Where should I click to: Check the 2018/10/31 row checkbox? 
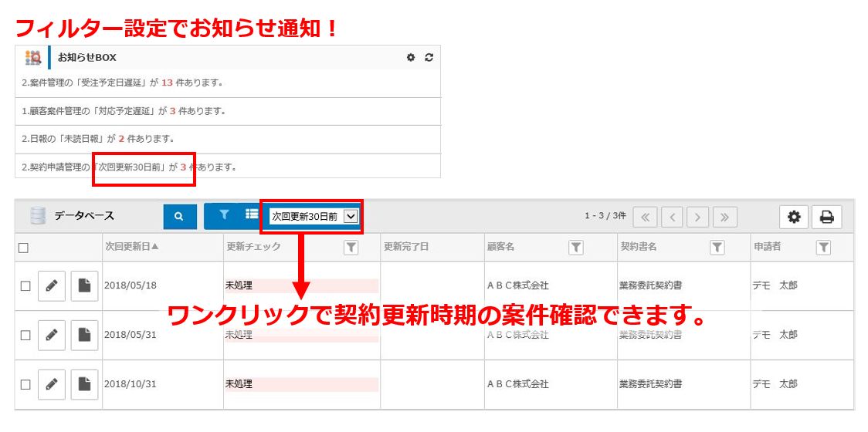click(25, 383)
